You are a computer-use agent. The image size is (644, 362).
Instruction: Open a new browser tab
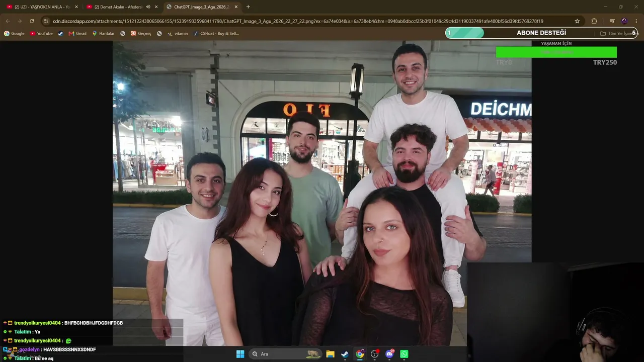(x=248, y=7)
